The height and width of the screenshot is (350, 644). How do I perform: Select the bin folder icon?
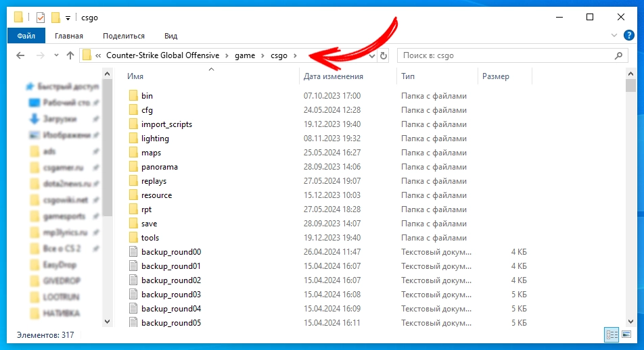point(133,95)
